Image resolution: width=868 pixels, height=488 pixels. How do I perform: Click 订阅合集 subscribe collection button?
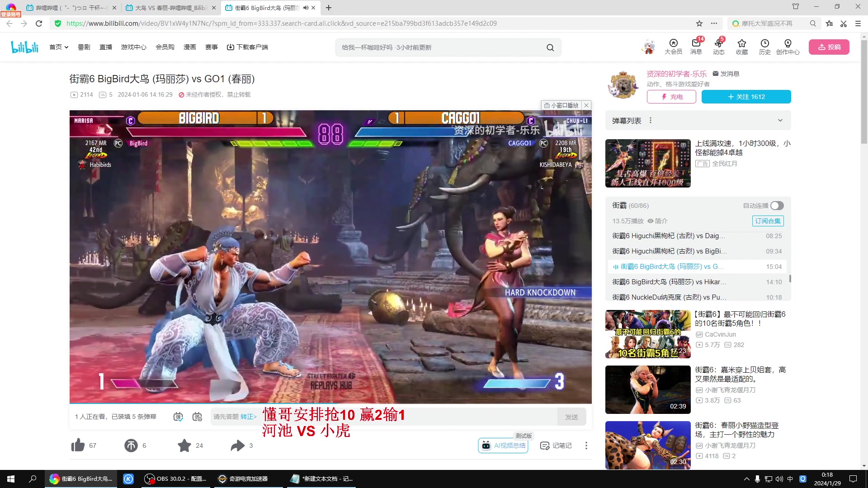point(768,221)
